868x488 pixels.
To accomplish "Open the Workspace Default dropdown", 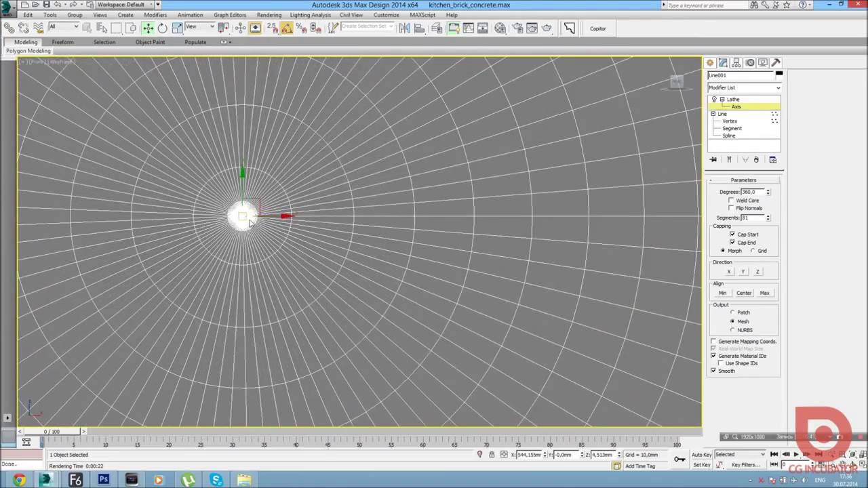I will (x=125, y=5).
